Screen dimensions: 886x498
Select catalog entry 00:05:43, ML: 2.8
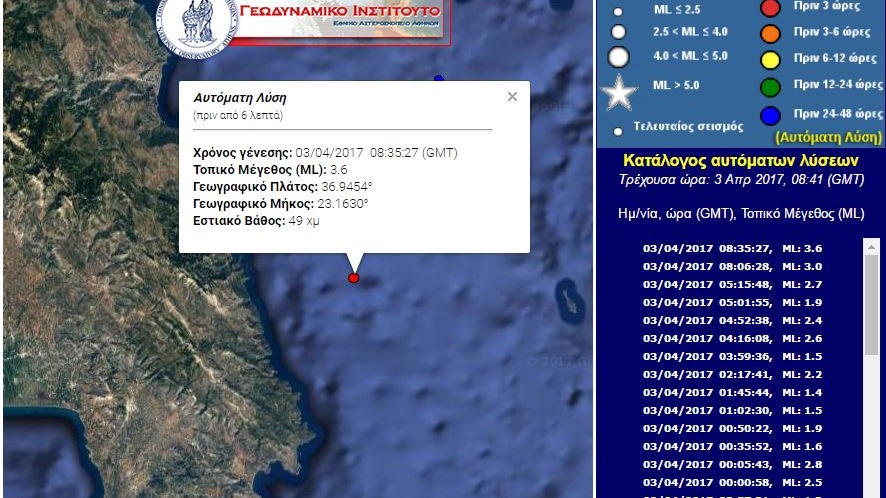tap(732, 465)
